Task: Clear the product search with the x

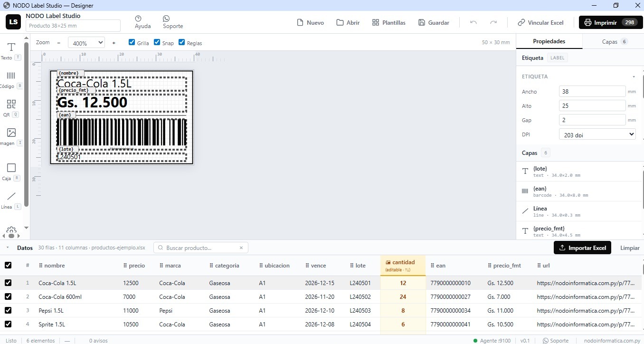Action: pos(241,248)
